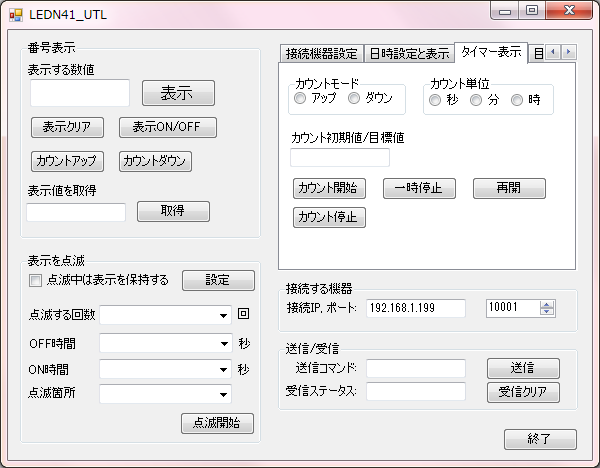
Task: Start blinking with 点滅開始 button
Action: click(x=217, y=423)
